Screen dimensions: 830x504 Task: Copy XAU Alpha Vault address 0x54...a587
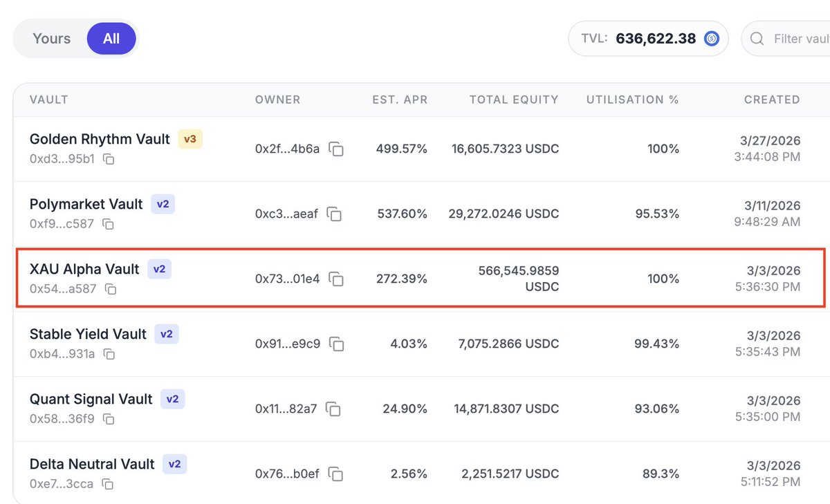click(x=111, y=289)
